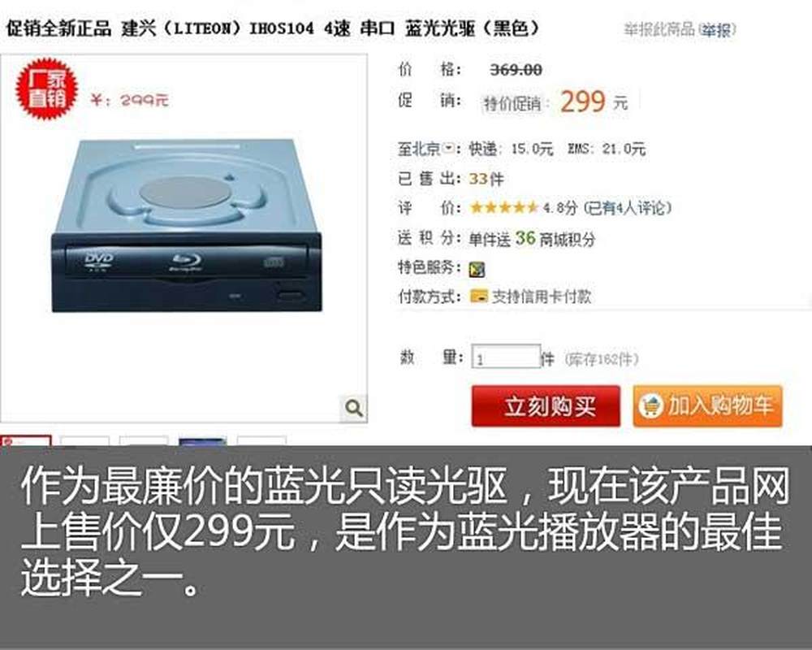Expand the 至北京 shipping destination dropdown
The height and width of the screenshot is (650, 812).
[x=449, y=149]
